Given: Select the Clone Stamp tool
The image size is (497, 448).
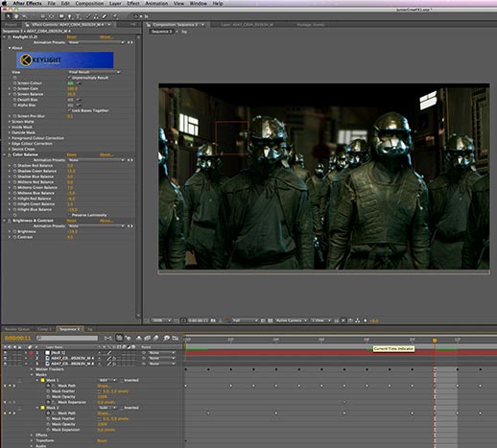Looking at the screenshot, I should point(96,16).
